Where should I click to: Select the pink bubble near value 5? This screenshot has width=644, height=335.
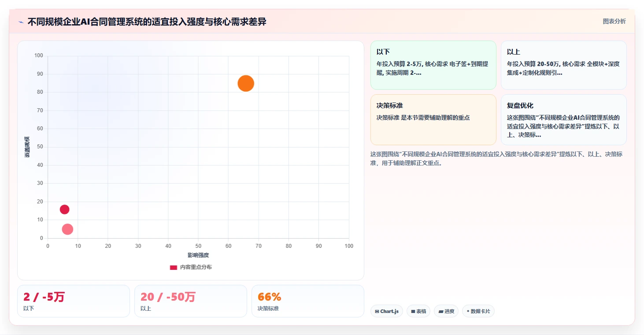67,229
